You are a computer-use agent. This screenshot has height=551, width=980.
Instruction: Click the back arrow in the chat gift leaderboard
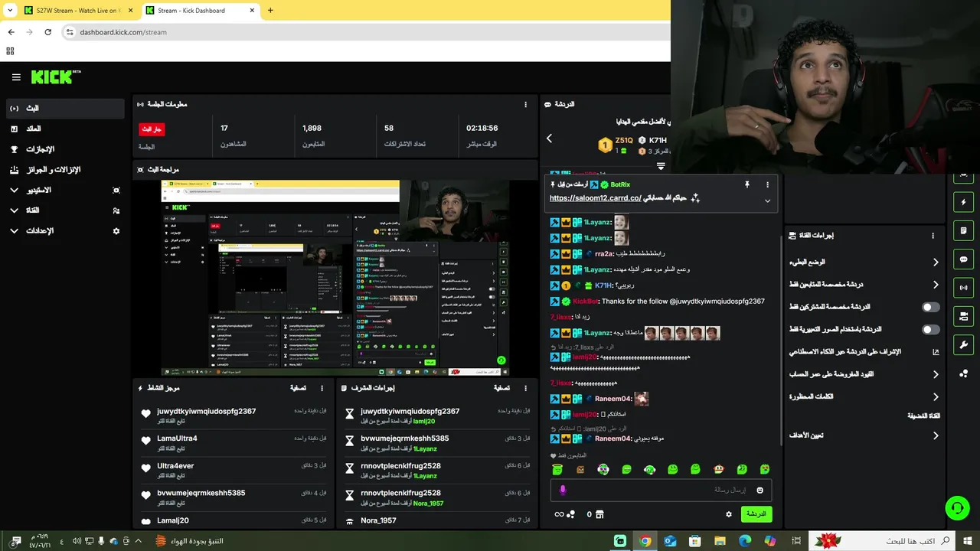point(549,139)
